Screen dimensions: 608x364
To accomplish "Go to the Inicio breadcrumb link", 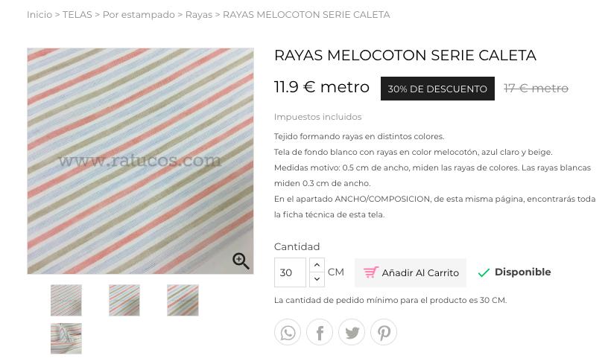I will 39,15.
